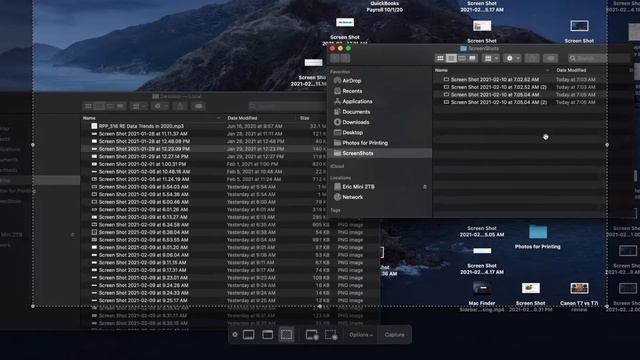
Task: Open Downloads in the Finder sidebar
Action: (x=356, y=122)
